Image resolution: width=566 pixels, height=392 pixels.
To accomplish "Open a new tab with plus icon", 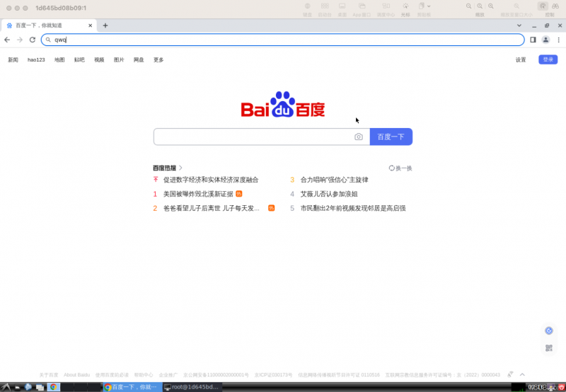I will tap(105, 25).
